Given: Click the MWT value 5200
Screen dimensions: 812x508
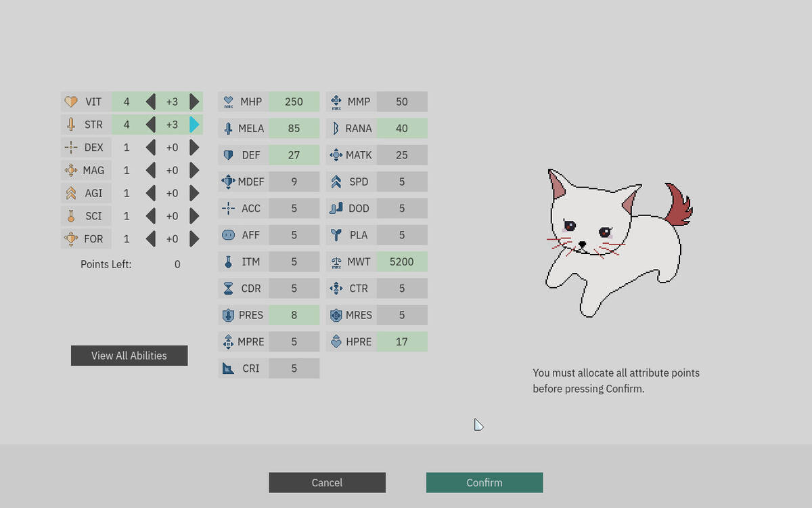Looking at the screenshot, I should pos(402,261).
